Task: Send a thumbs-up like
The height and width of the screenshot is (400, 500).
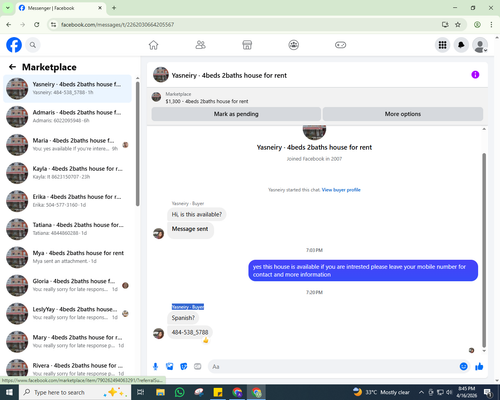Action: [479, 366]
